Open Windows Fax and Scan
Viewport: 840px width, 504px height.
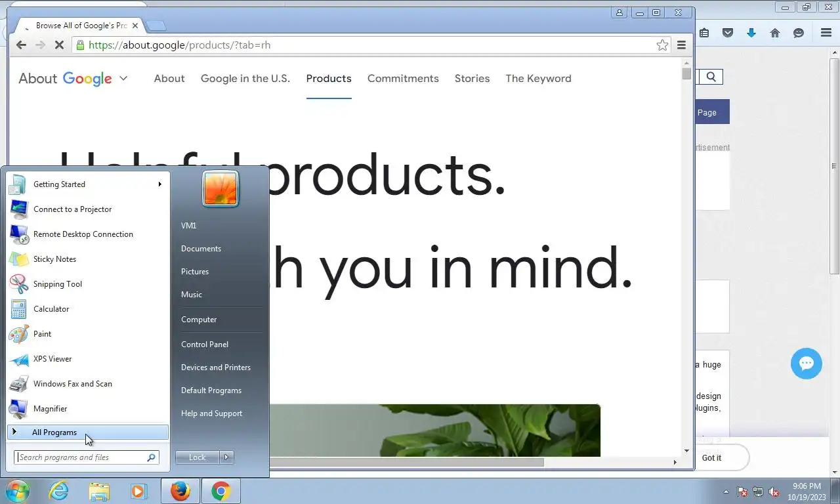pos(87,384)
